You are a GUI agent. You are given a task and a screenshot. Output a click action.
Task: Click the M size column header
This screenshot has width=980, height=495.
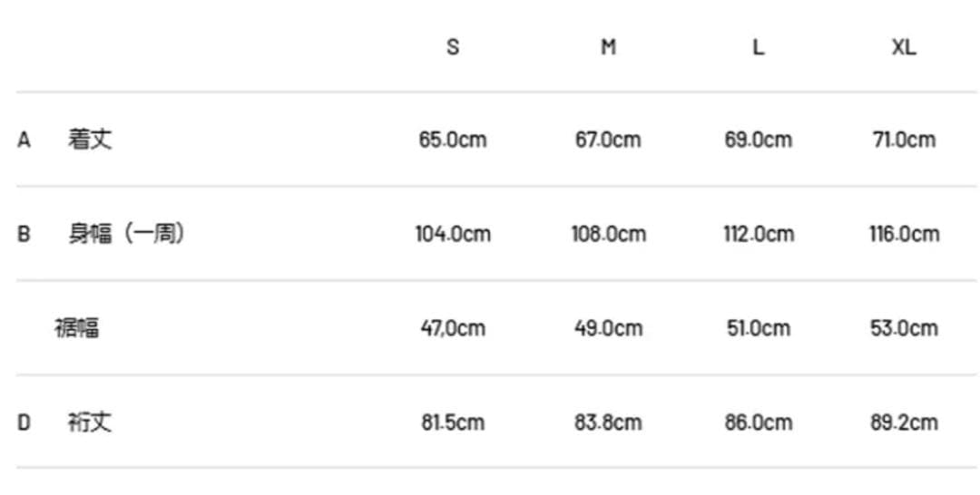pyautogui.click(x=608, y=47)
